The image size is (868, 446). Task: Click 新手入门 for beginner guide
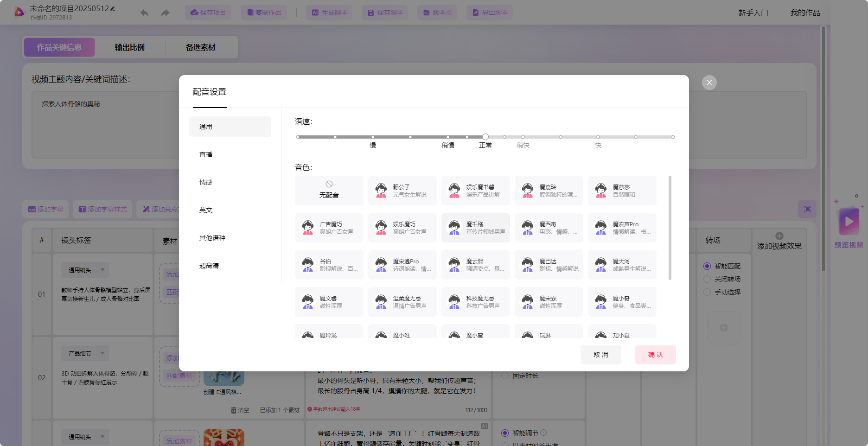click(x=753, y=13)
